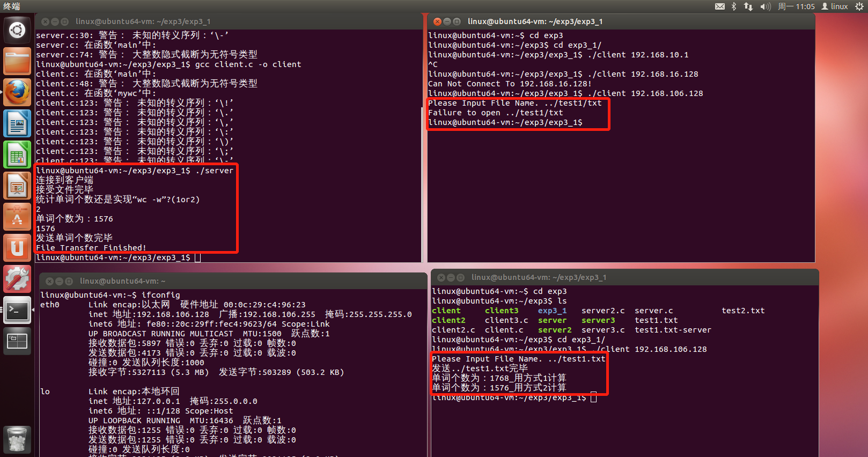Image resolution: width=868 pixels, height=457 pixels.
Task: Click 'inet 地址:192.168.106.128' line
Action: coord(149,314)
